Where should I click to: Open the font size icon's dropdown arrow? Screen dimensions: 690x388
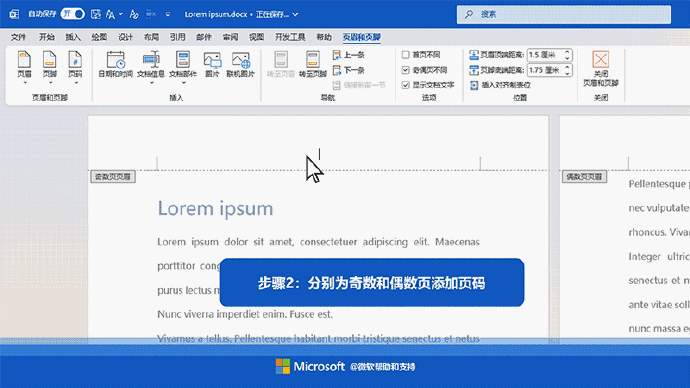tap(121, 15)
